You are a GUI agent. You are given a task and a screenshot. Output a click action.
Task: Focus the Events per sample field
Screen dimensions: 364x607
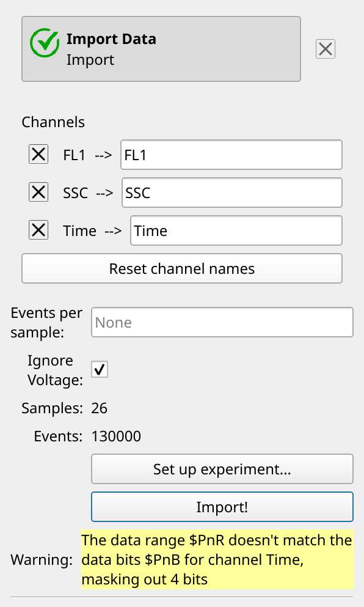222,322
